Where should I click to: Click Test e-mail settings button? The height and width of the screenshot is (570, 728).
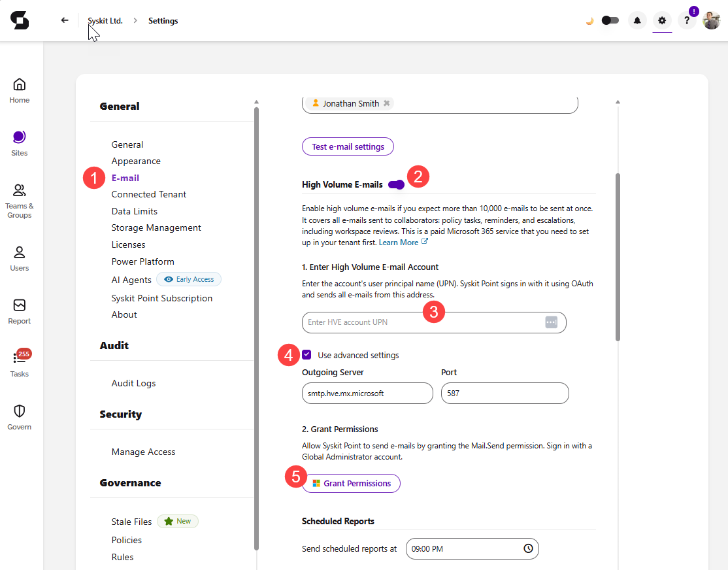pyautogui.click(x=348, y=147)
